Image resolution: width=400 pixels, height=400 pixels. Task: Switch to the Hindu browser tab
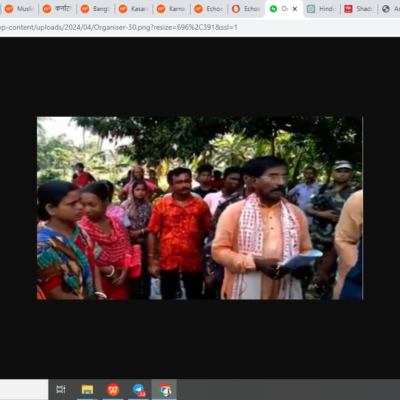coord(321,9)
